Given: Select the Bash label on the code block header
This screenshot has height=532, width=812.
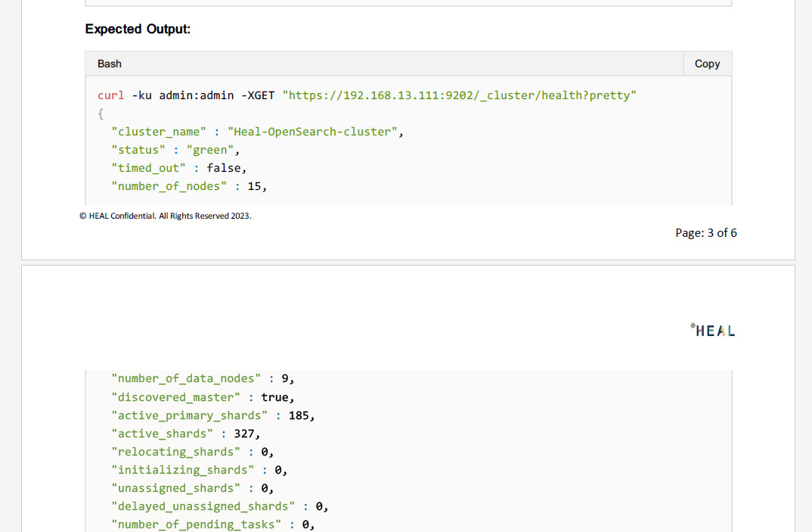Looking at the screenshot, I should pyautogui.click(x=109, y=64).
